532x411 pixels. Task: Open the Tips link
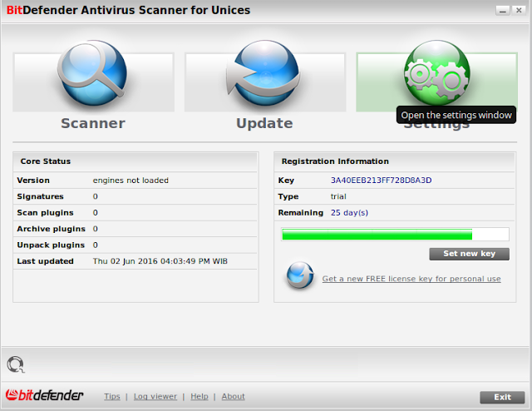[x=112, y=397]
